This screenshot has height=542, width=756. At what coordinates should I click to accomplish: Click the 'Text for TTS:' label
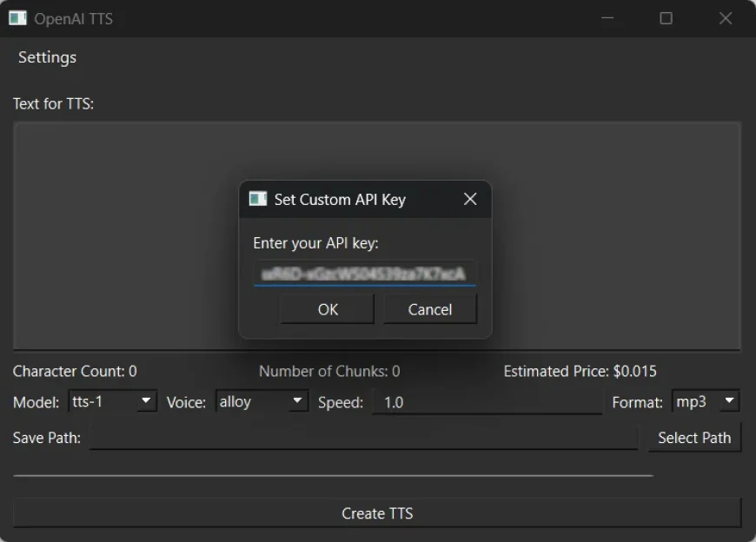tap(53, 103)
